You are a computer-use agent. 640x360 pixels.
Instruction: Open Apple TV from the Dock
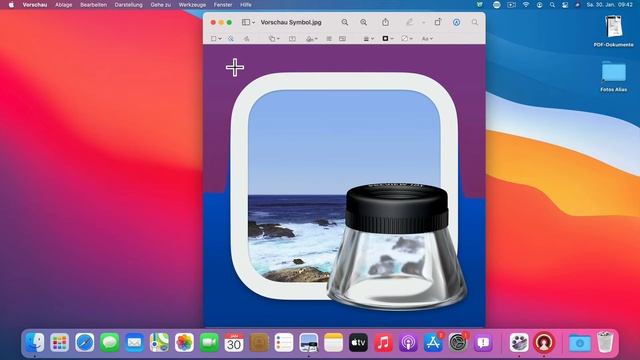click(358, 342)
